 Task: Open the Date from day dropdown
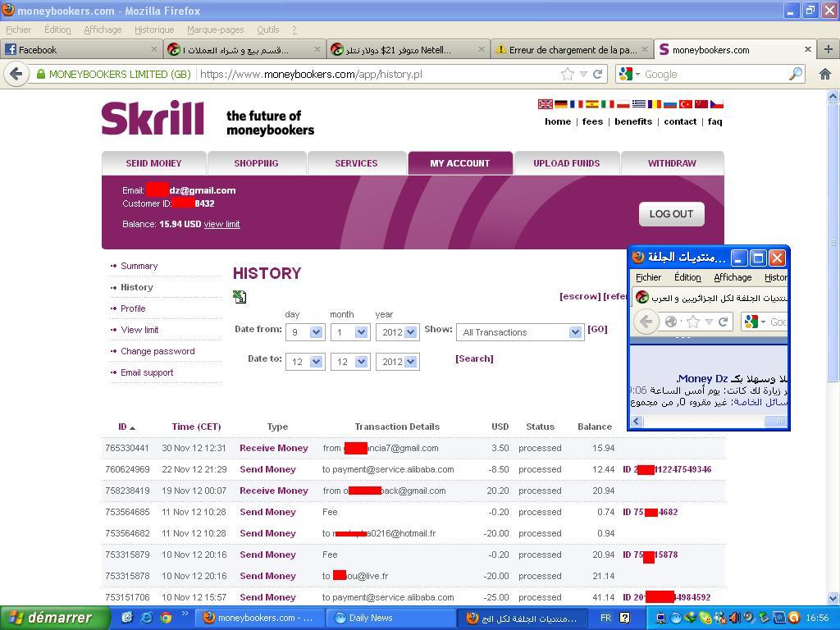pyautogui.click(x=316, y=332)
